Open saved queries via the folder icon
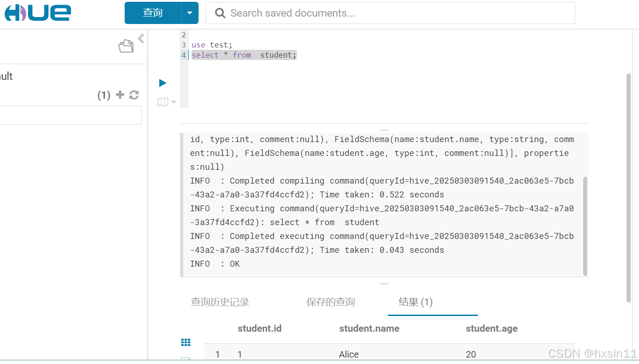The height and width of the screenshot is (364, 639). pyautogui.click(x=126, y=46)
